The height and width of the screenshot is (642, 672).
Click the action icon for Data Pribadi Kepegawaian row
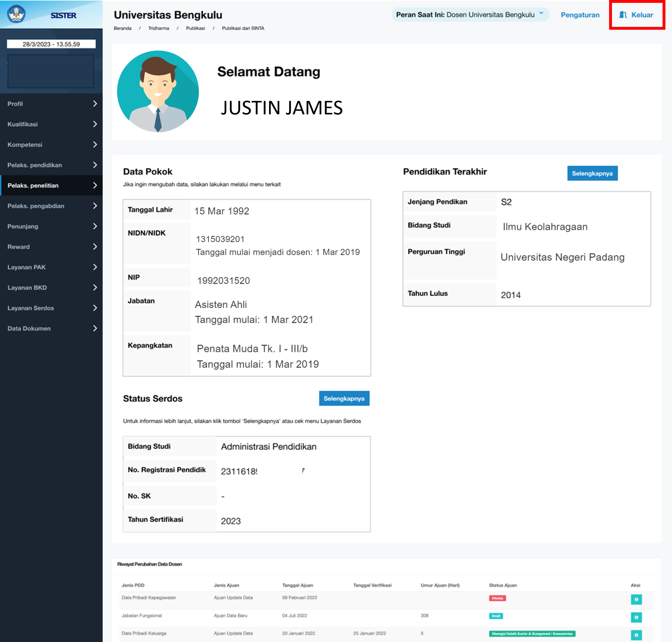click(636, 599)
